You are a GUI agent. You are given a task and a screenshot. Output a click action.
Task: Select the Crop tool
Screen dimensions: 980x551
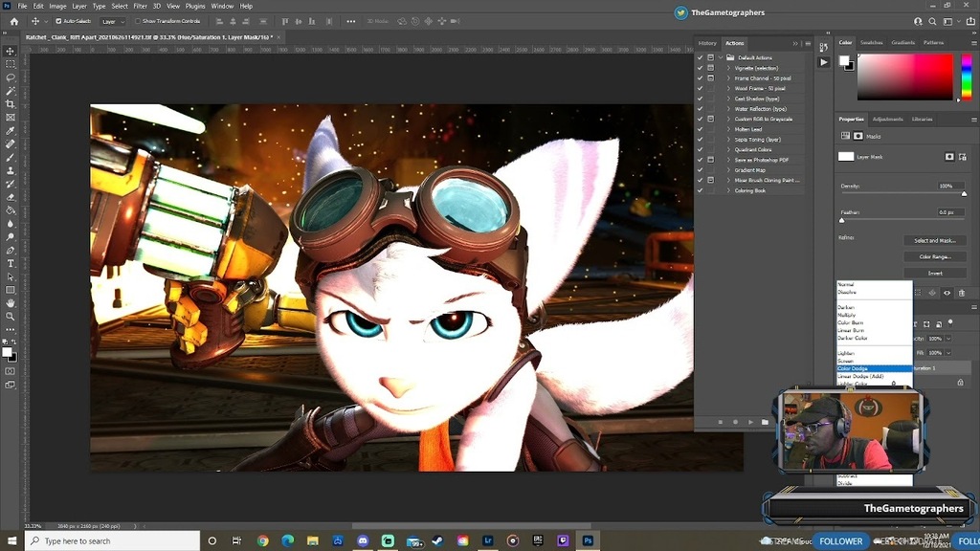pyautogui.click(x=10, y=103)
